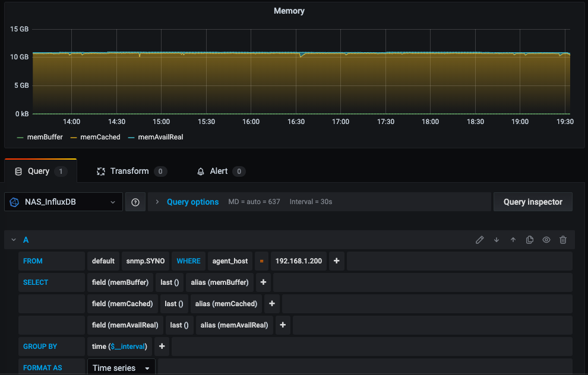Change measurement snmp.SYNO segment
Viewport: 588px width, 375px height.
(x=146, y=261)
